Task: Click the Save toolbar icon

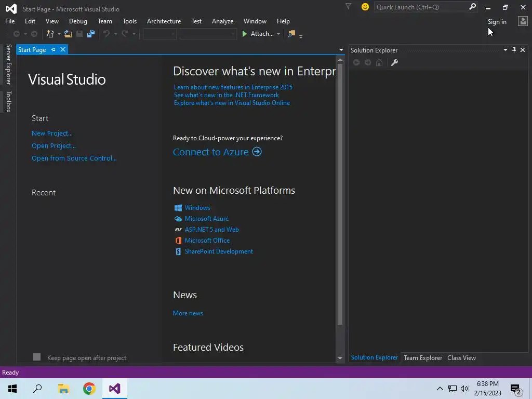Action: 79,34
